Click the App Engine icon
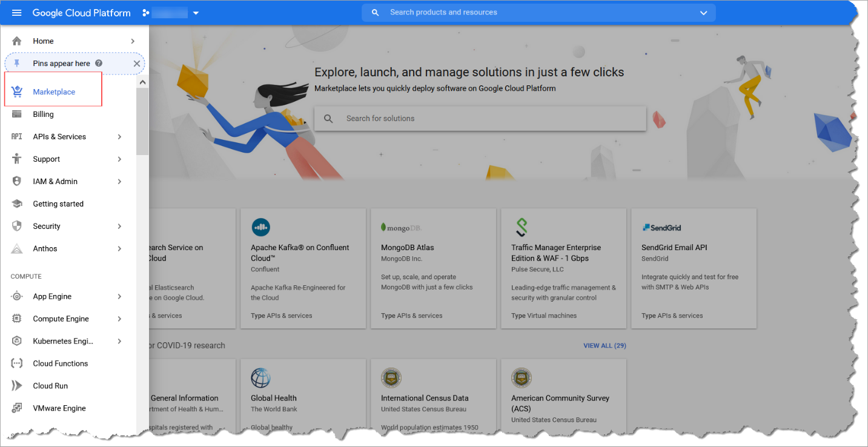 click(x=17, y=297)
